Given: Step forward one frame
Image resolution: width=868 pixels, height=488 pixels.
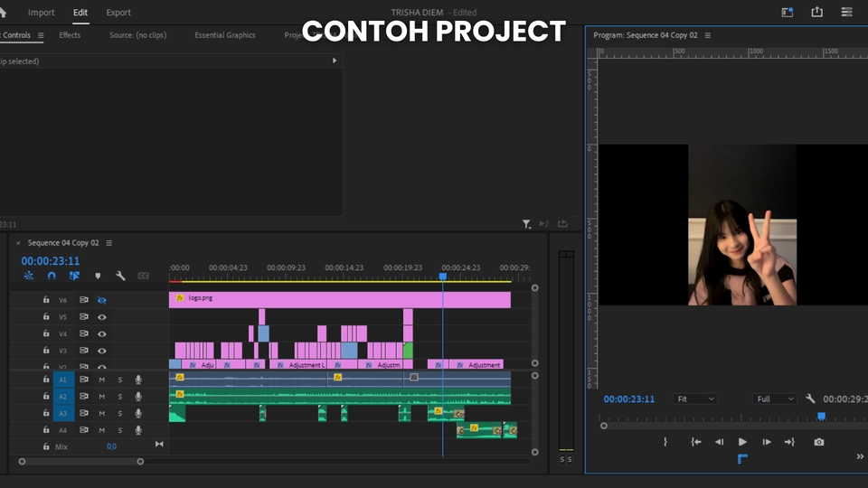Looking at the screenshot, I should point(766,442).
